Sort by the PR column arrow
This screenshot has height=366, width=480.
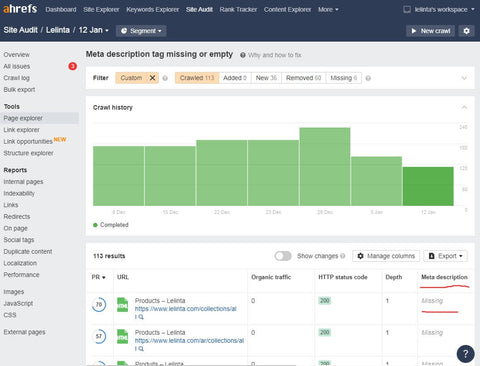coord(104,277)
